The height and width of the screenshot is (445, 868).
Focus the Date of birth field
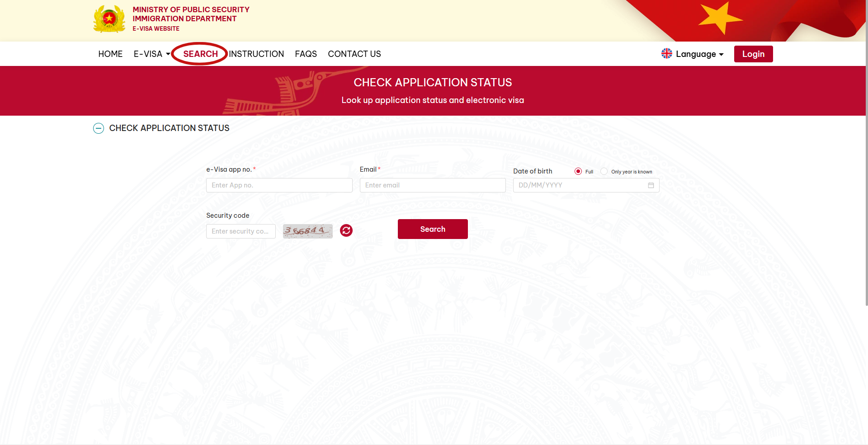tap(586, 185)
